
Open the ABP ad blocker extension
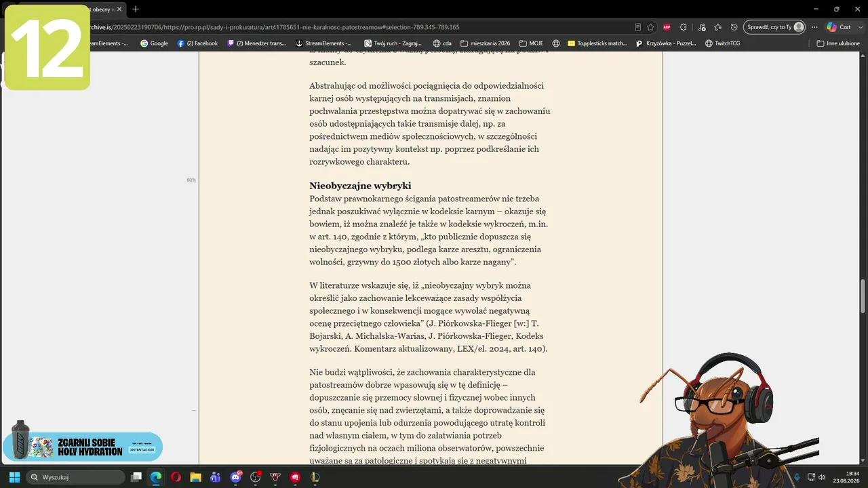click(667, 27)
